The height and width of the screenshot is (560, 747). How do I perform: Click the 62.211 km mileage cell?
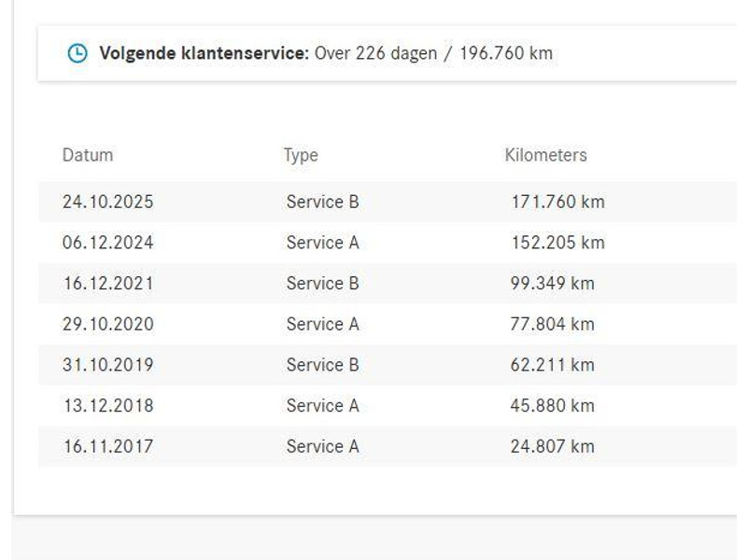(x=552, y=364)
